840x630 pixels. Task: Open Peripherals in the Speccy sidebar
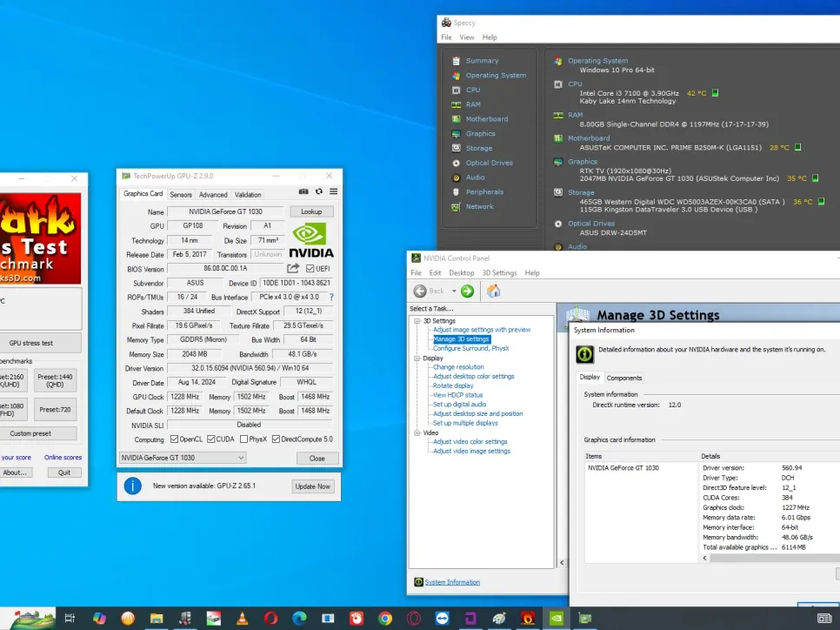(x=483, y=191)
